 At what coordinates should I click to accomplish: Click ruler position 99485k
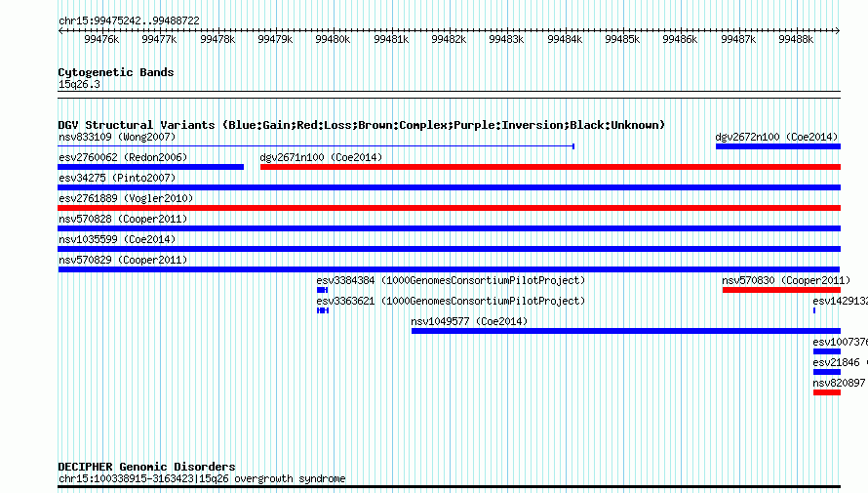623,39
